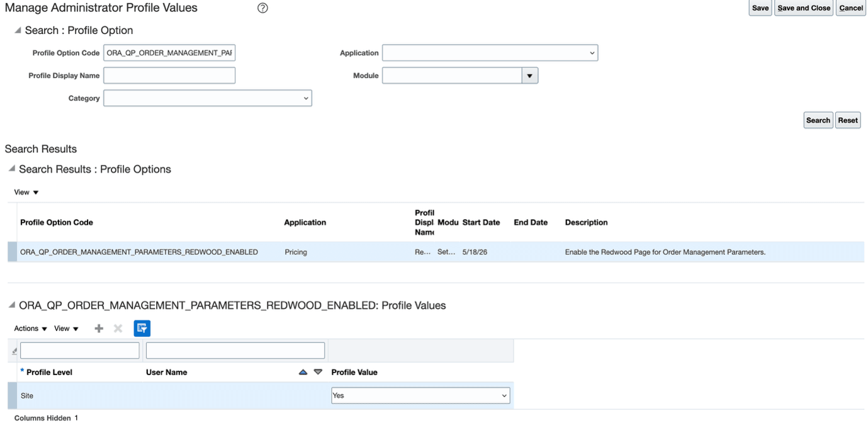The image size is (868, 428).
Task: Collapse the Search : Profile Option section
Action: [x=18, y=30]
